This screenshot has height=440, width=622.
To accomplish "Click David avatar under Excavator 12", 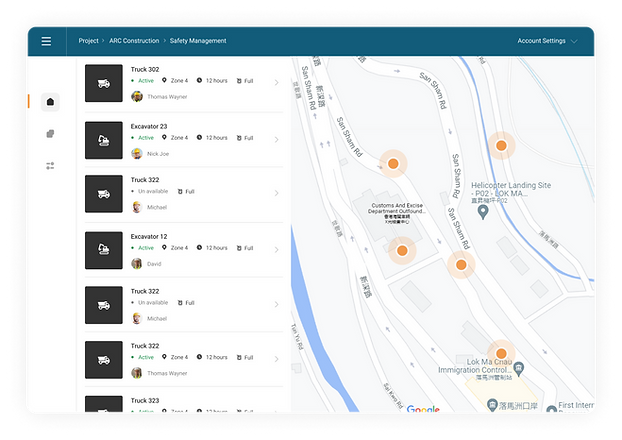I will point(137,263).
